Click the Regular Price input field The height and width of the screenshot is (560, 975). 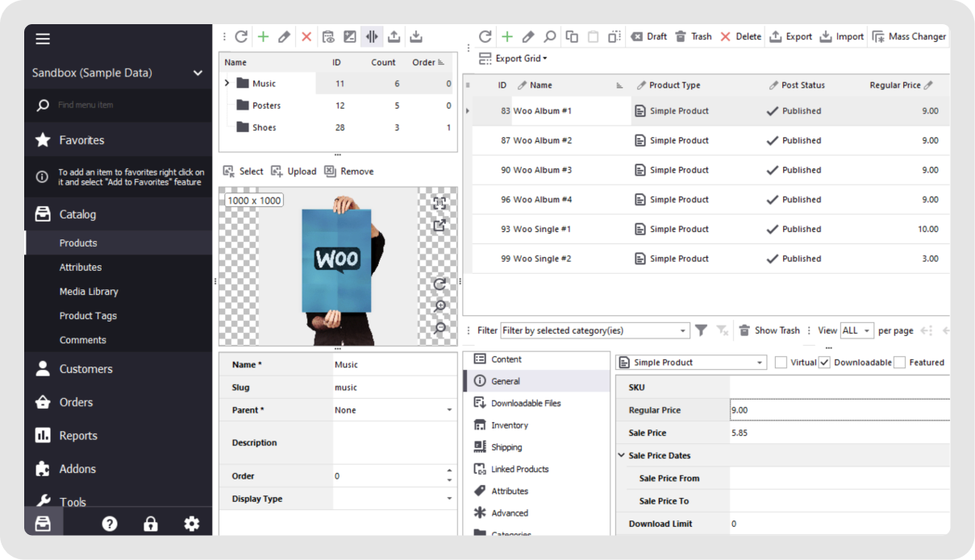coord(839,409)
